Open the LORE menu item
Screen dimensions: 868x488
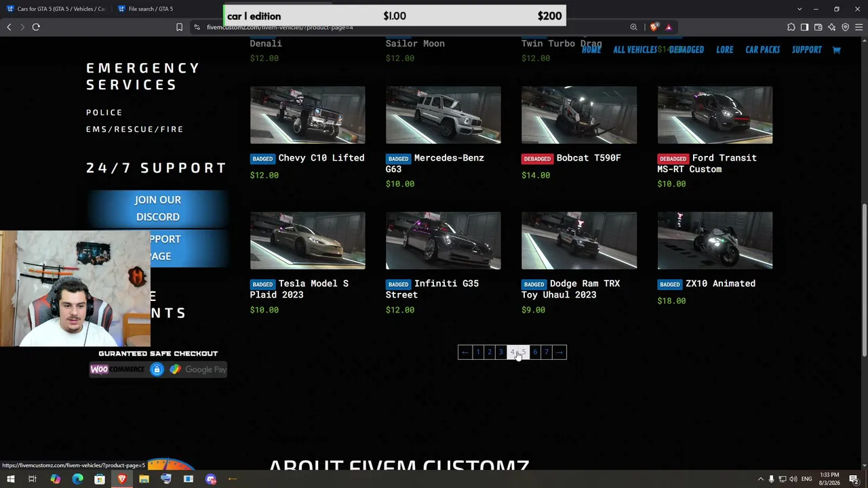coord(724,49)
